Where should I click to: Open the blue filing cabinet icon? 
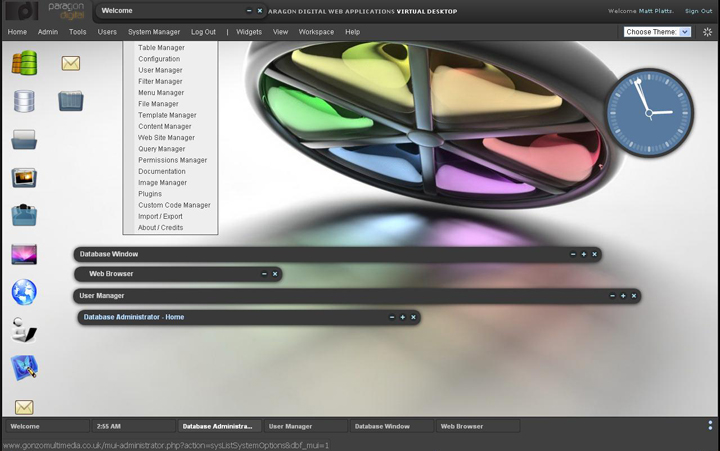coord(71,101)
